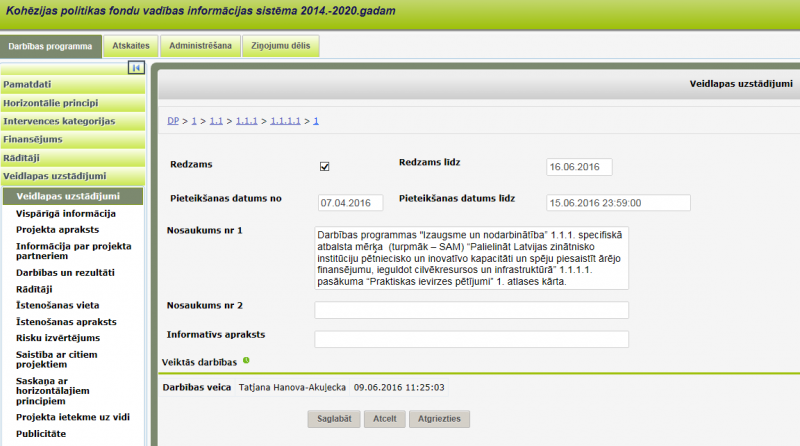Click the Redzams līdz date field
The image size is (800, 446).
pos(579,166)
